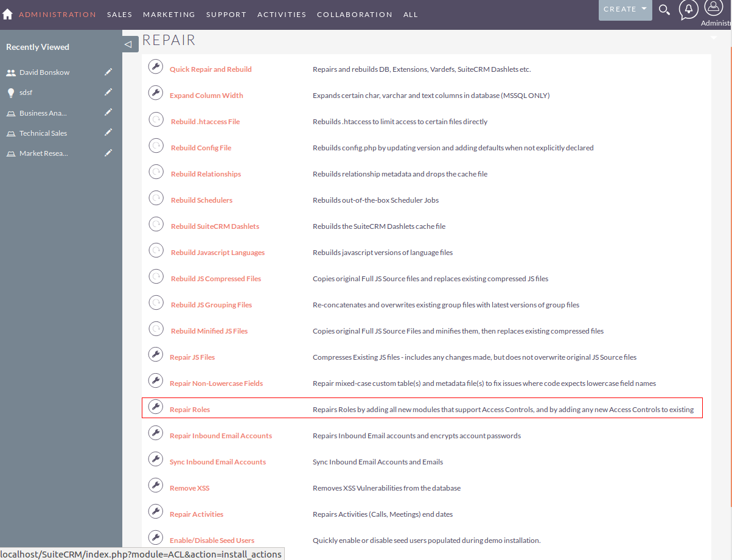Click wrench icon beside Remove XSS
Viewport: 732px width, 560px height.
point(156,486)
